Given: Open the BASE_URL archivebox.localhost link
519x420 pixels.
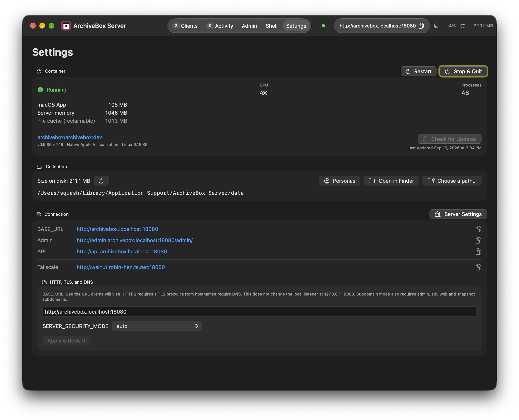Looking at the screenshot, I should [x=117, y=229].
